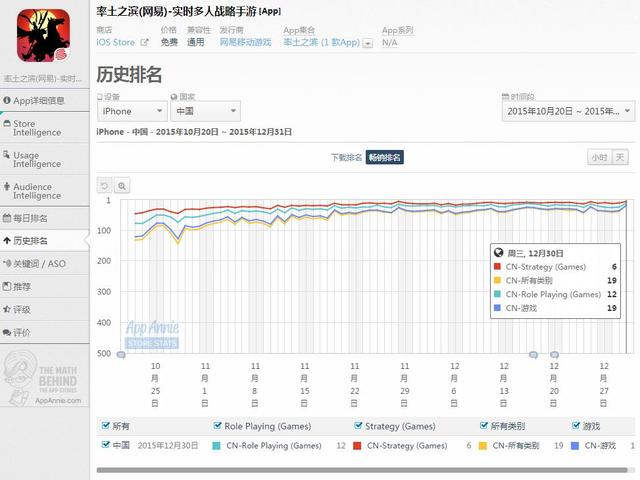Open Usage Intelligence section
The width and height of the screenshot is (640, 480).
click(x=44, y=159)
